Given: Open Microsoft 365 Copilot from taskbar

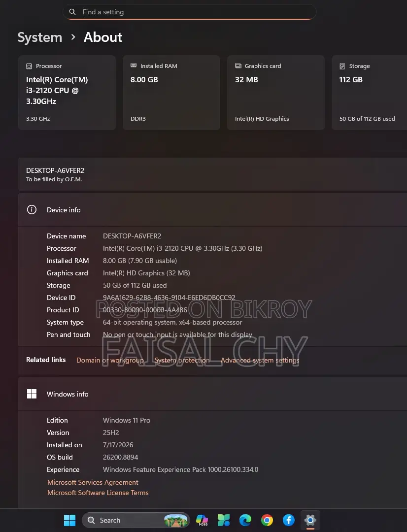Looking at the screenshot, I should pos(202,520).
